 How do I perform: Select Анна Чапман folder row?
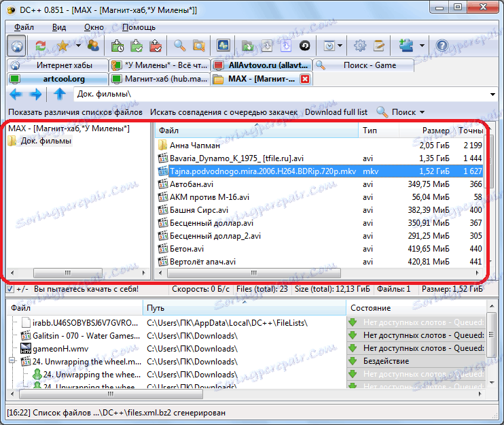tap(320, 146)
